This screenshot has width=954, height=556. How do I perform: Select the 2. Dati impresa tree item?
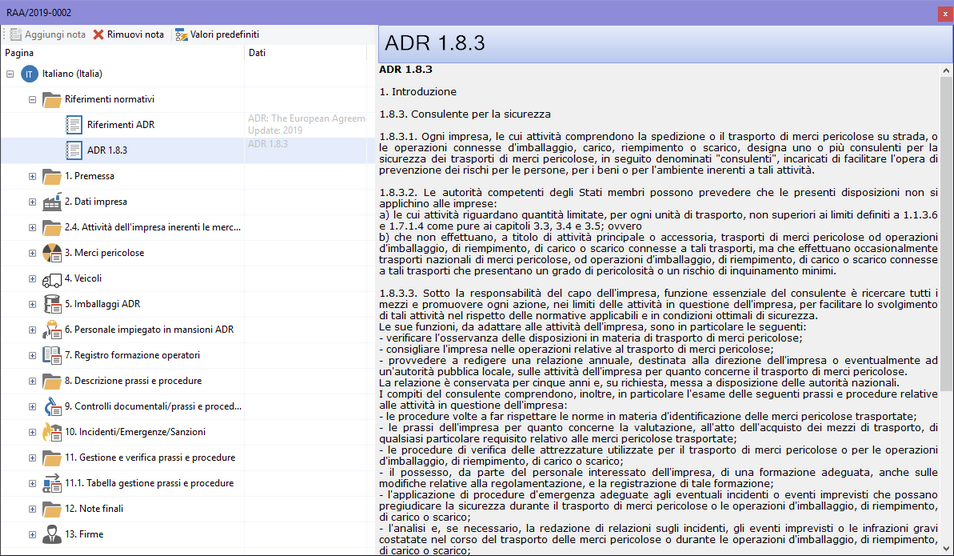pos(96,201)
